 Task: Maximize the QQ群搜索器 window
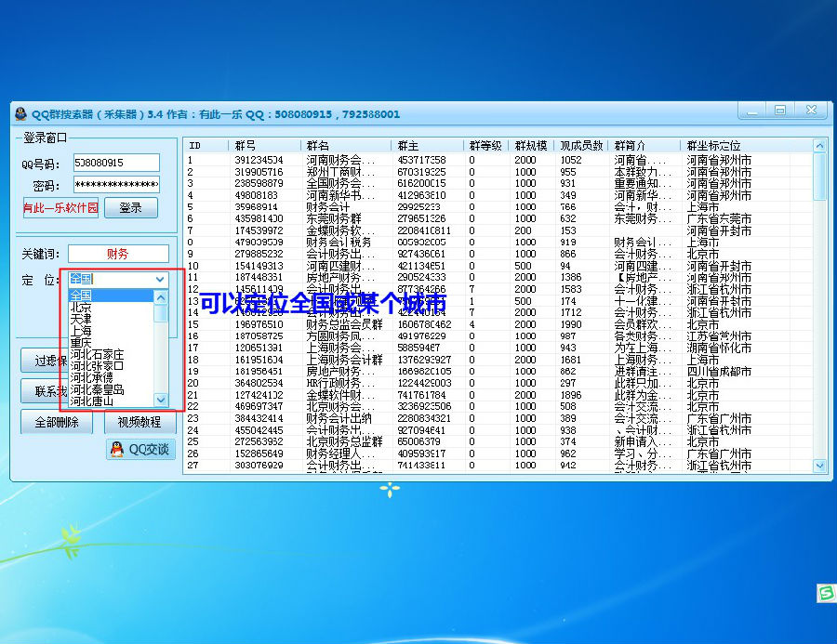pos(780,111)
